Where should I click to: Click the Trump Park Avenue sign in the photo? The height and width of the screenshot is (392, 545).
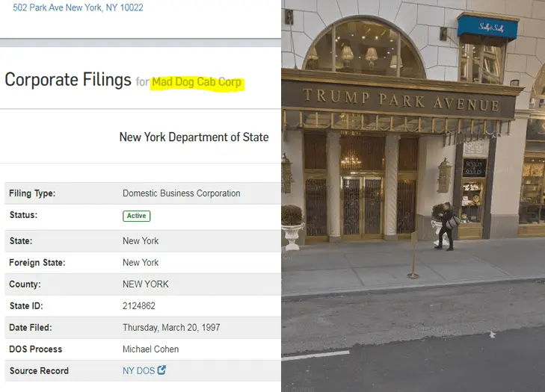point(401,100)
